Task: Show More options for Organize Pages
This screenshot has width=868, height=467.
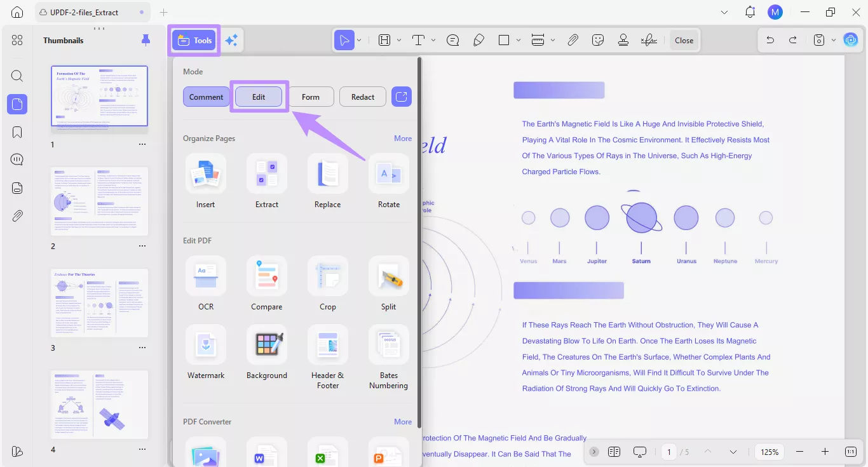Action: (403, 138)
